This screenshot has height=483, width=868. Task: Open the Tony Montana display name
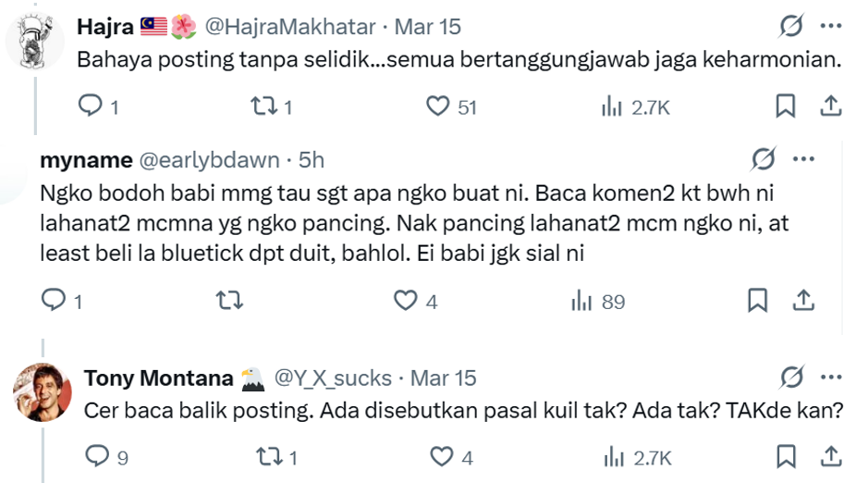(x=157, y=378)
